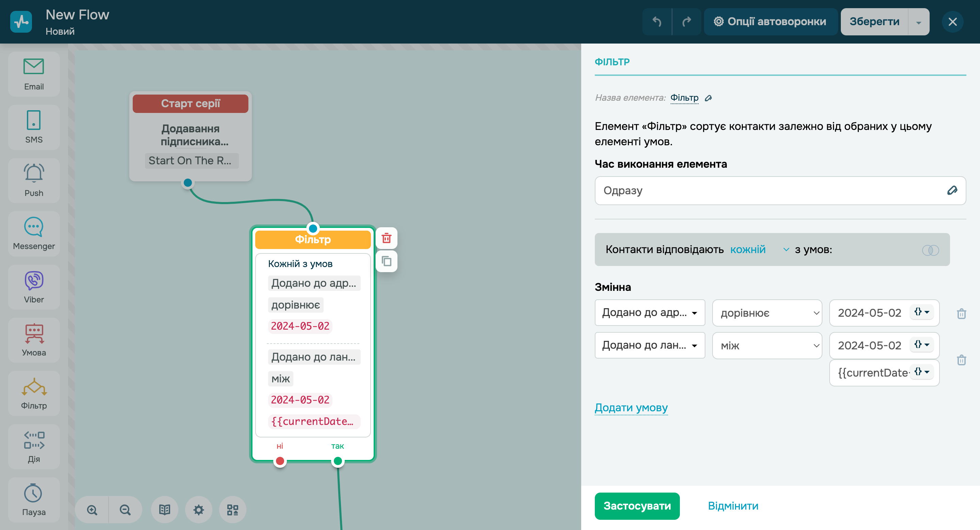Select the Messenger element in sidebar
This screenshot has width=980, height=530.
click(x=34, y=233)
